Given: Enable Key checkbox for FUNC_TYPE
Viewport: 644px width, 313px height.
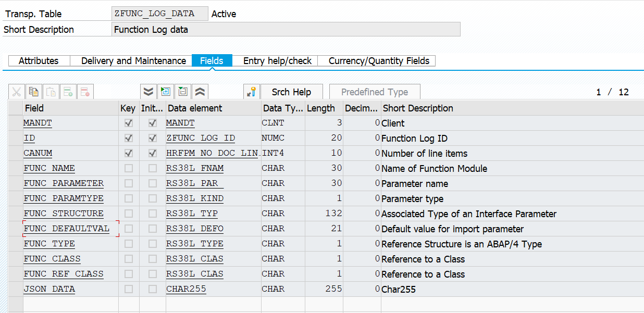Looking at the screenshot, I should tap(129, 244).
